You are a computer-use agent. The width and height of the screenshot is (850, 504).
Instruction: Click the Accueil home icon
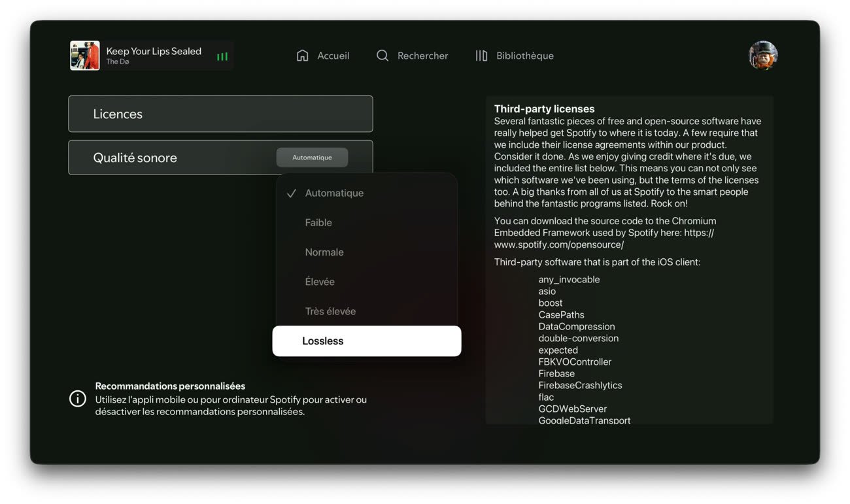[302, 56]
